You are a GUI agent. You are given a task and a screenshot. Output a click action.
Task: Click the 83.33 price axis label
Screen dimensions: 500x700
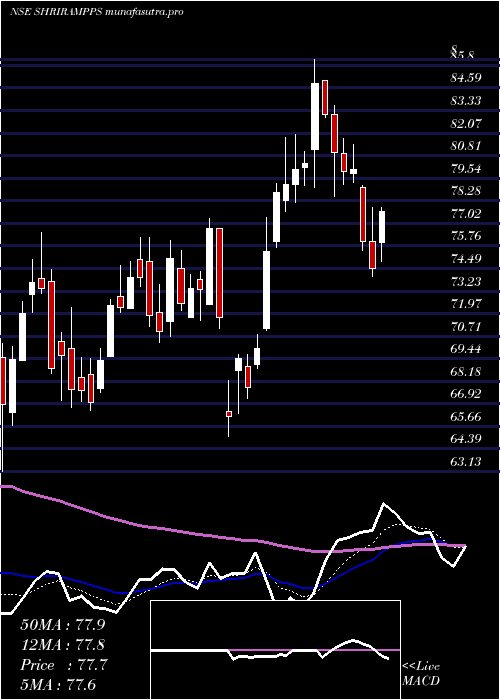466,100
